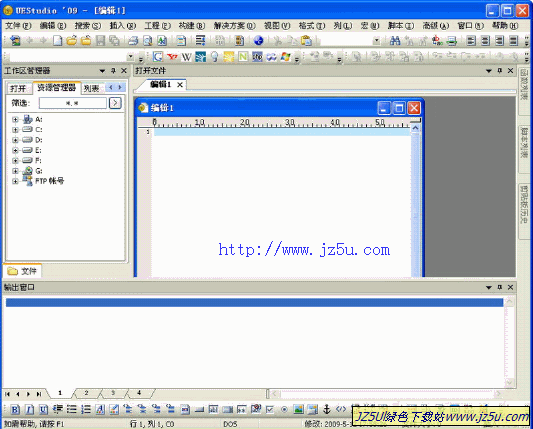Click the Google search toolbar icon
The image size is (533, 429).
(x=157, y=56)
